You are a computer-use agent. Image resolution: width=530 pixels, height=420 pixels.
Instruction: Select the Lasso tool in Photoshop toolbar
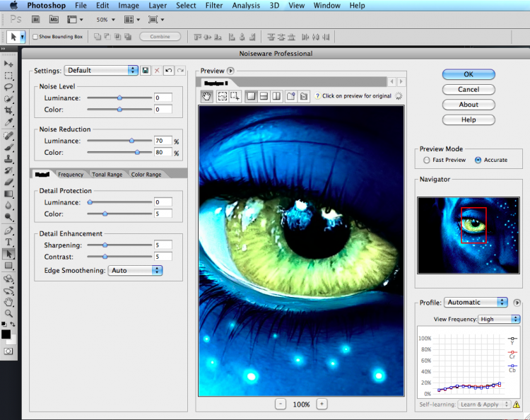click(x=8, y=87)
